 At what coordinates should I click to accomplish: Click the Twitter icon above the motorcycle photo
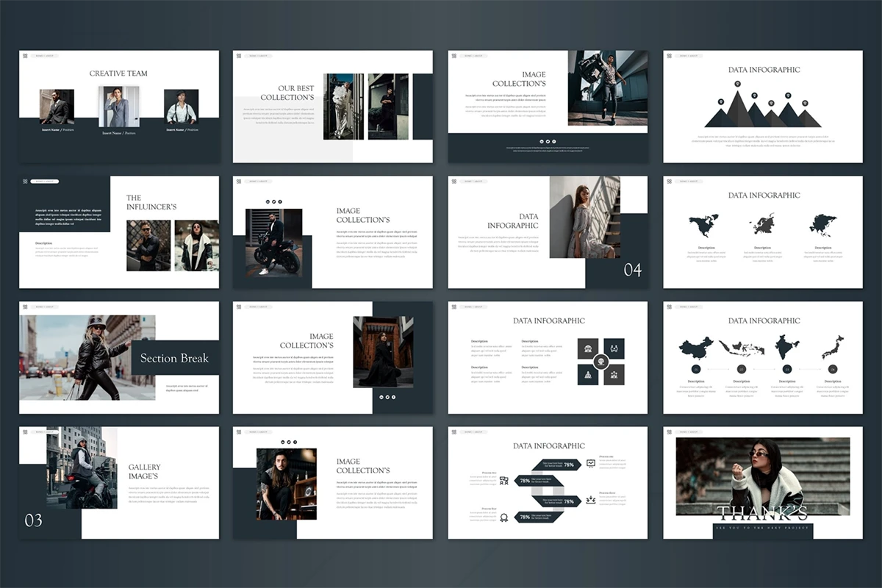click(273, 201)
